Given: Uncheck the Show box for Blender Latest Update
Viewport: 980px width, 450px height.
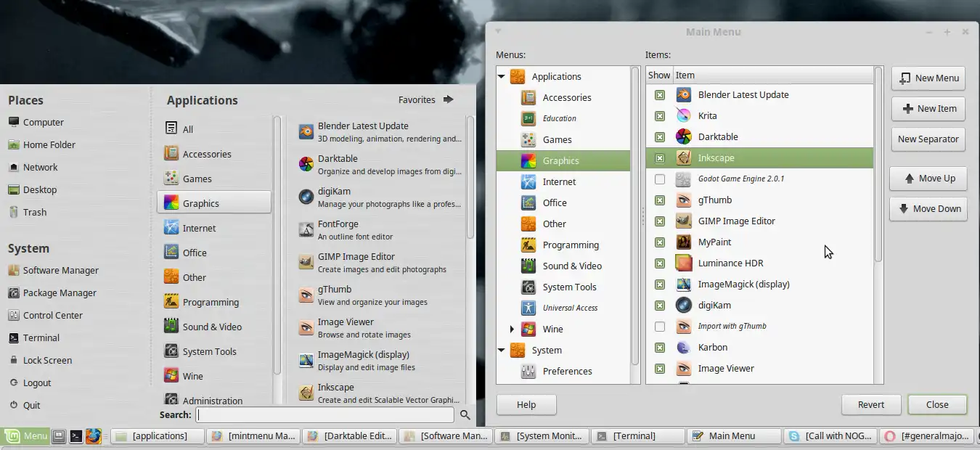Looking at the screenshot, I should (x=660, y=95).
